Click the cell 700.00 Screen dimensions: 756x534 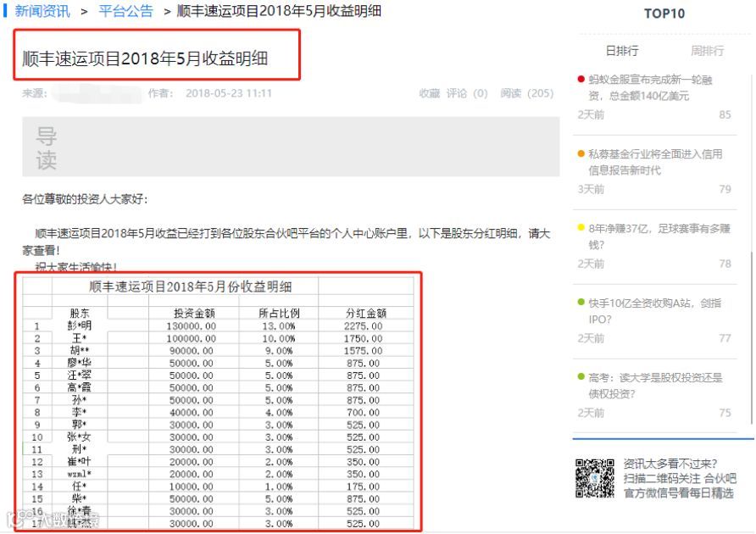pyautogui.click(x=363, y=413)
